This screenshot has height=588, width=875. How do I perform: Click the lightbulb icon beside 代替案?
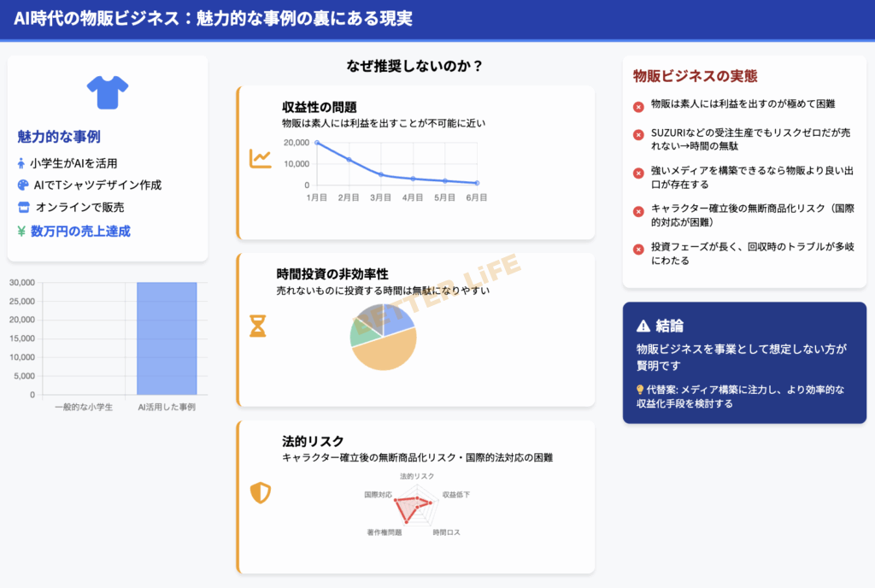coord(641,390)
